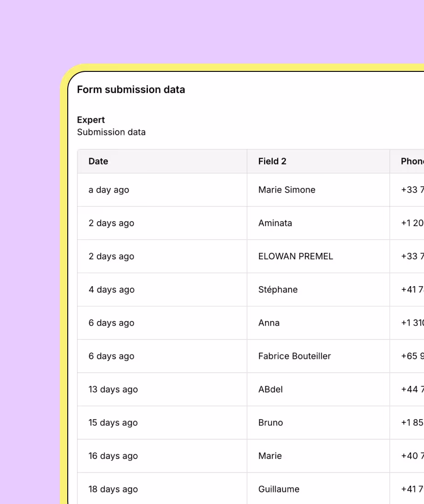Select the phone cell in Bruno's row
Image resolution: width=424 pixels, height=504 pixels.
(x=407, y=422)
